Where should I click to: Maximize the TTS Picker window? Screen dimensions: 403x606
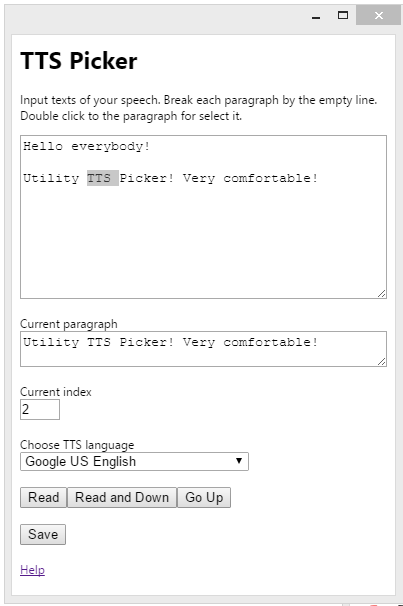coord(343,15)
